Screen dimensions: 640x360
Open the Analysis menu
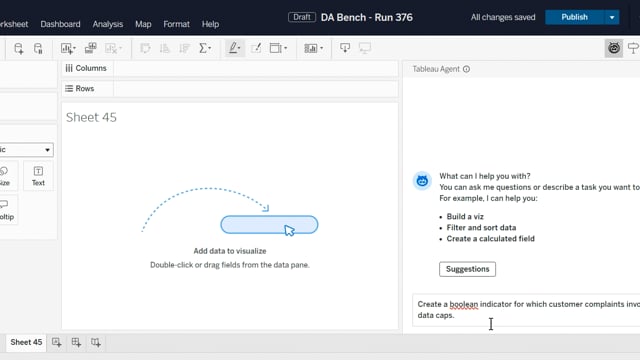108,24
